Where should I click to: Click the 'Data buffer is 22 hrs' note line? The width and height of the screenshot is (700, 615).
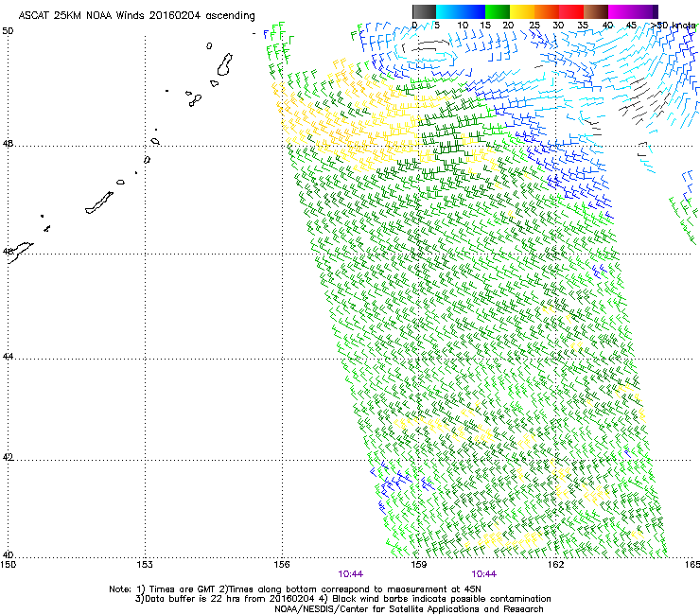[x=342, y=599]
